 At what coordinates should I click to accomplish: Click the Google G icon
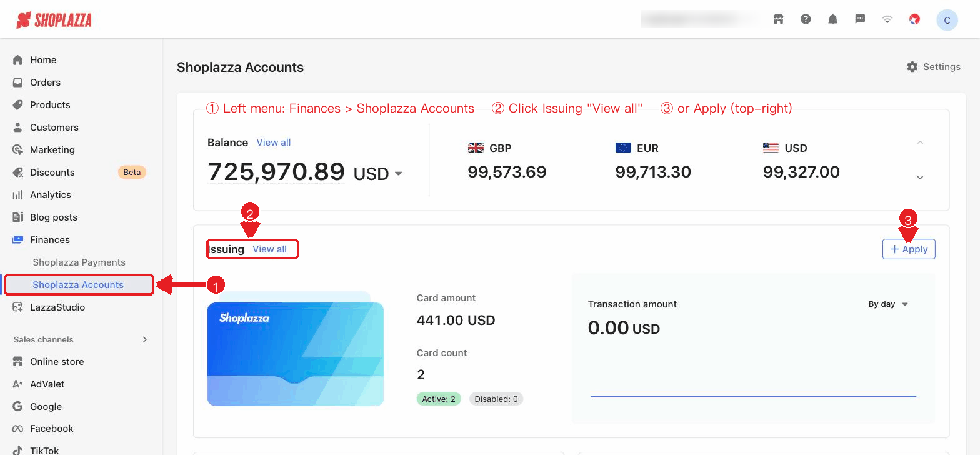click(18, 407)
